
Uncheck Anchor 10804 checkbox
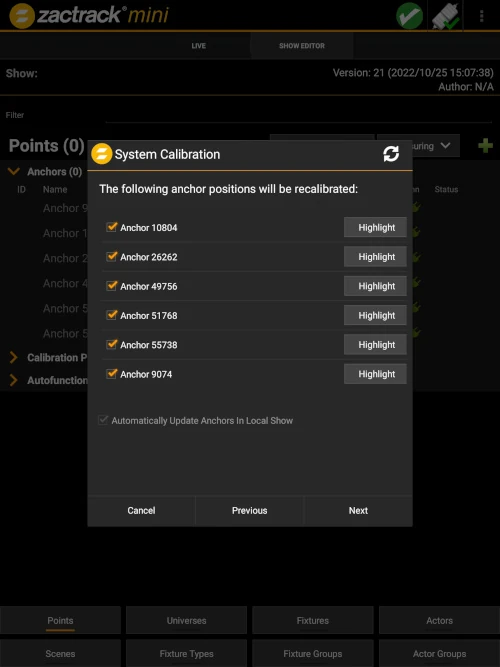111,227
